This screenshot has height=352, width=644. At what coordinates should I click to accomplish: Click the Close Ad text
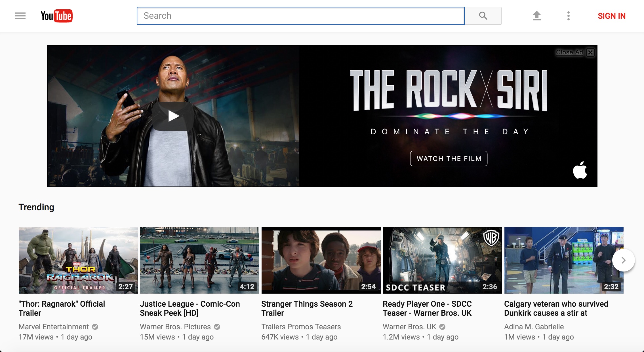coord(569,52)
